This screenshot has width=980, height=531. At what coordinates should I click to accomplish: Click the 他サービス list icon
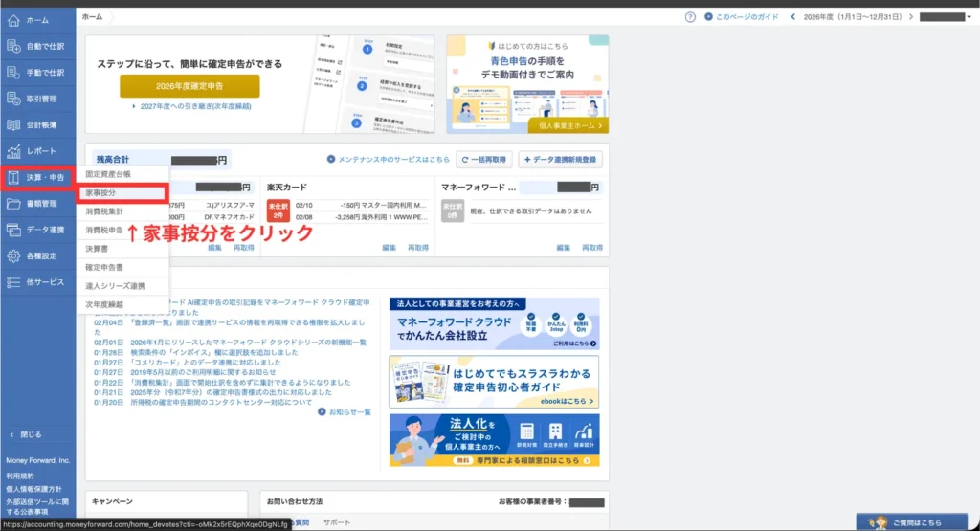pyautogui.click(x=13, y=282)
